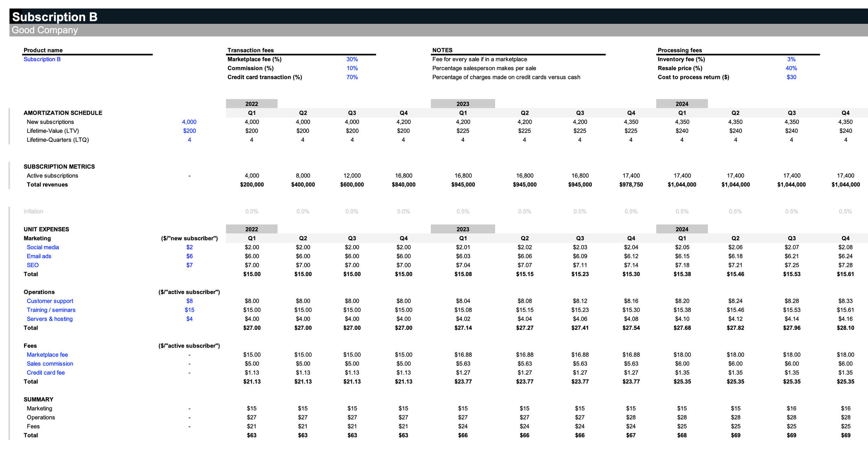Screen dimensions: 868x450
Task: Select the Credit card fee row label
Action: point(45,373)
